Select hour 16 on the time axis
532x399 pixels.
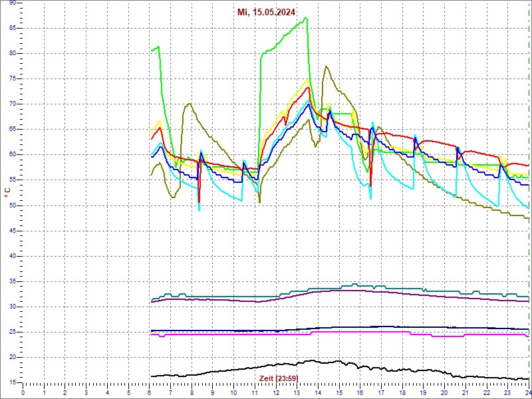tap(360, 392)
